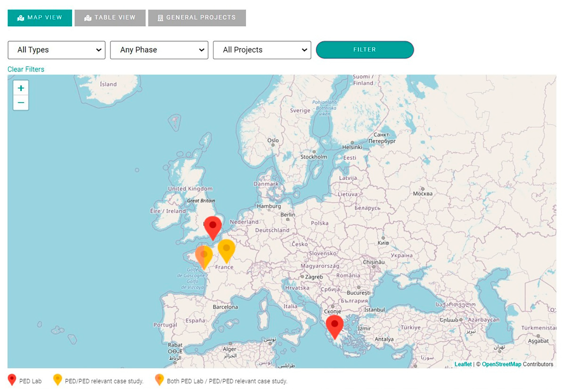The height and width of the screenshot is (392, 562).
Task: Click the yellow case study marker near Paris
Action: [x=226, y=249]
